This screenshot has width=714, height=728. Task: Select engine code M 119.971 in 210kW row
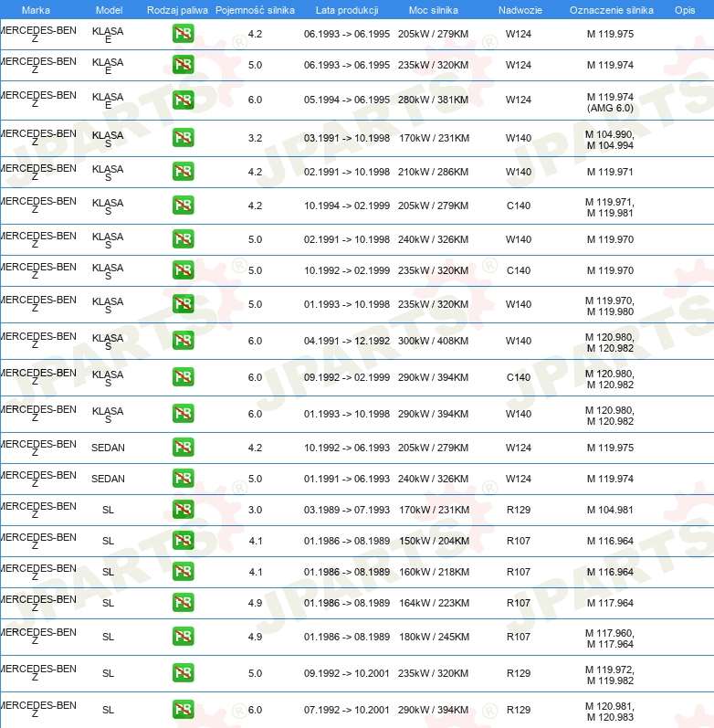[610, 172]
